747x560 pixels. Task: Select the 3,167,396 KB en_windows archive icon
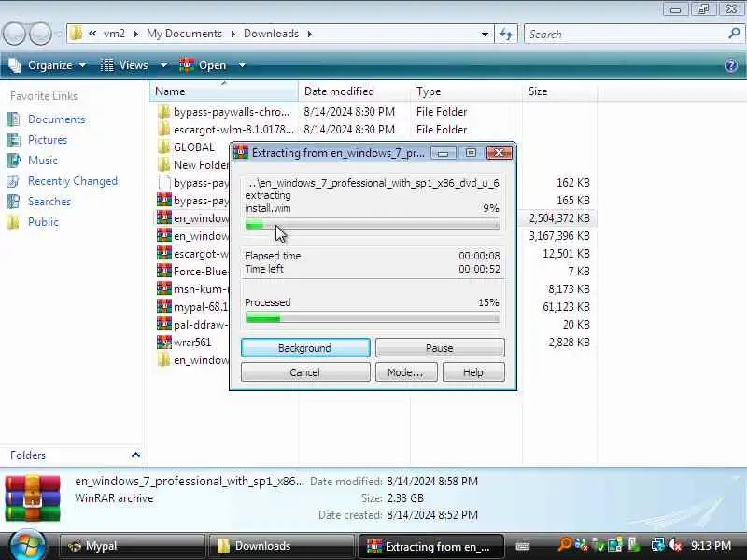point(164,236)
